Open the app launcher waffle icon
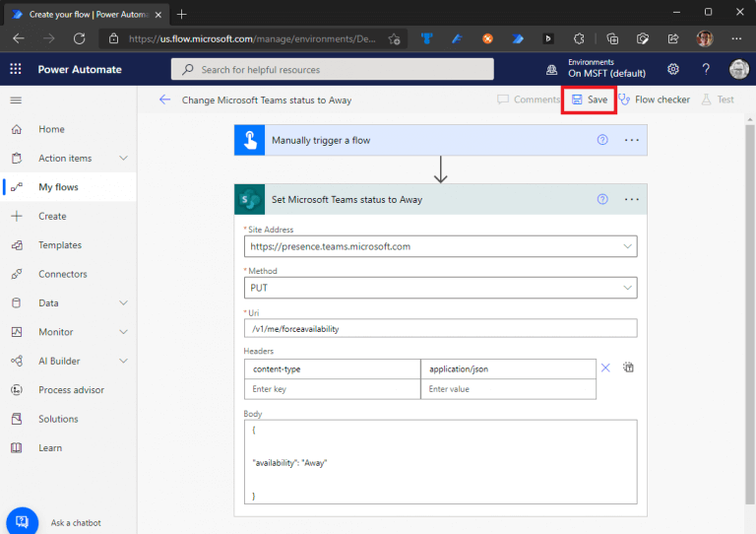Image resolution: width=756 pixels, height=534 pixels. pyautogui.click(x=16, y=69)
